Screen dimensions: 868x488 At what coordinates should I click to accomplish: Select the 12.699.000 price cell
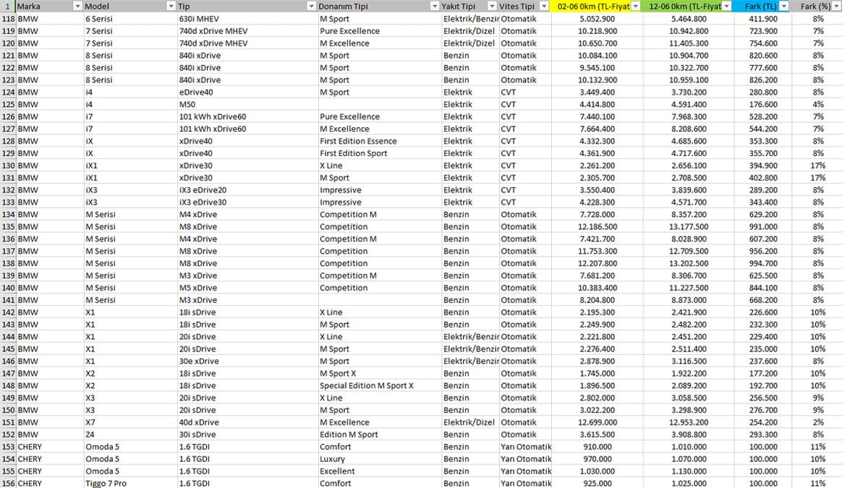pyautogui.click(x=595, y=422)
